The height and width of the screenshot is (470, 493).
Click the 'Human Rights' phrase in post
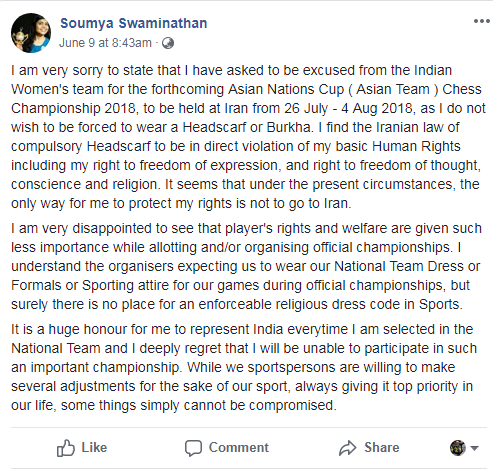tap(416, 146)
